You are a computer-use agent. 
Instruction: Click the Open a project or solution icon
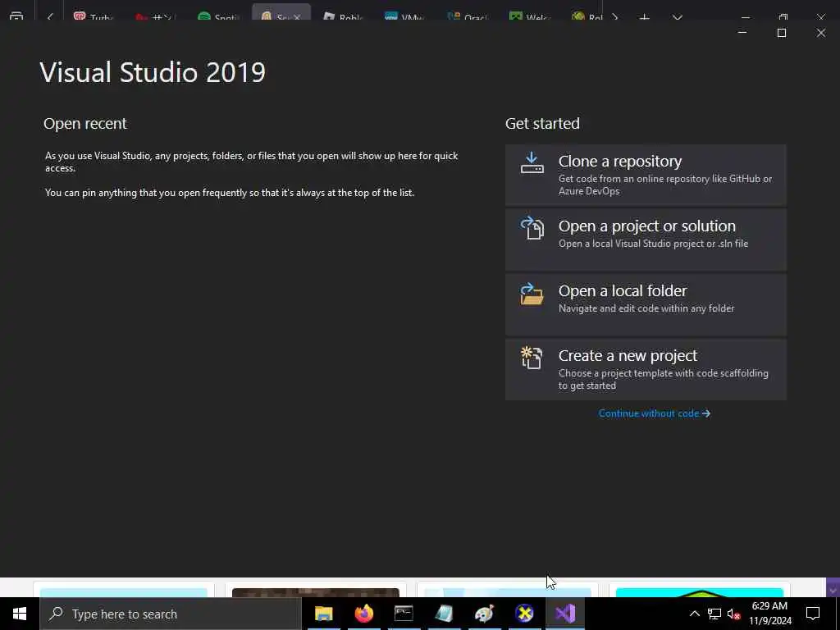pos(532,228)
